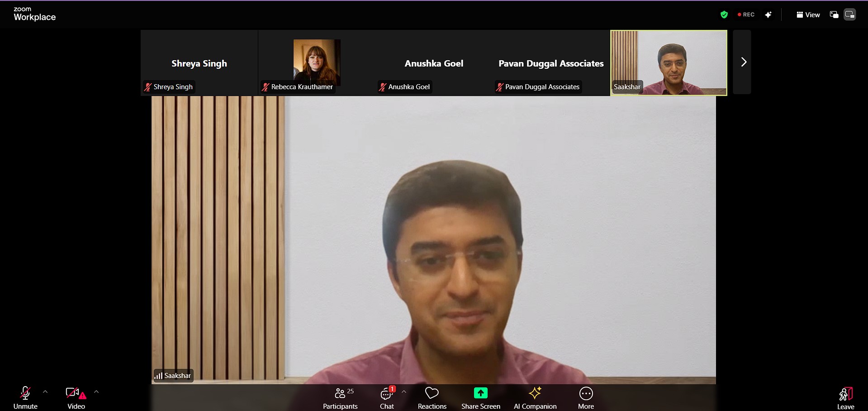
Task: Select Anushka Goel's video tile
Action: click(x=434, y=62)
